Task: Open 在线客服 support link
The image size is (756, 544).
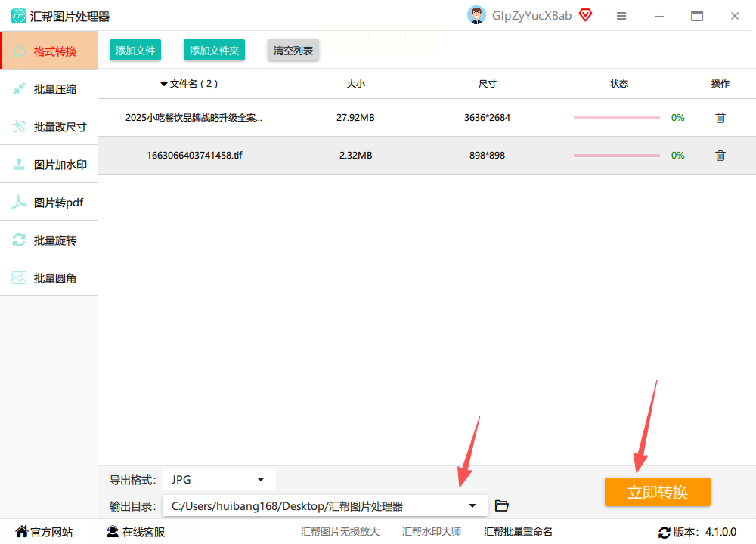Action: coord(135,531)
